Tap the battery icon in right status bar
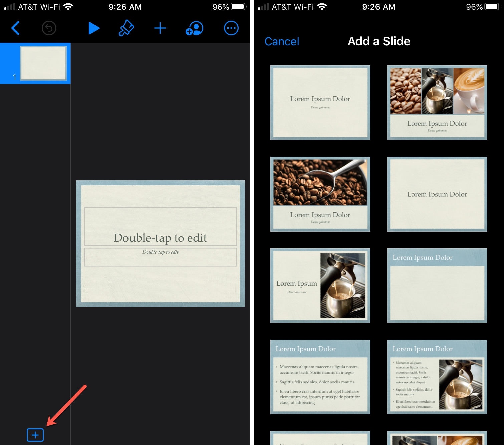This screenshot has height=445, width=504. (x=492, y=7)
